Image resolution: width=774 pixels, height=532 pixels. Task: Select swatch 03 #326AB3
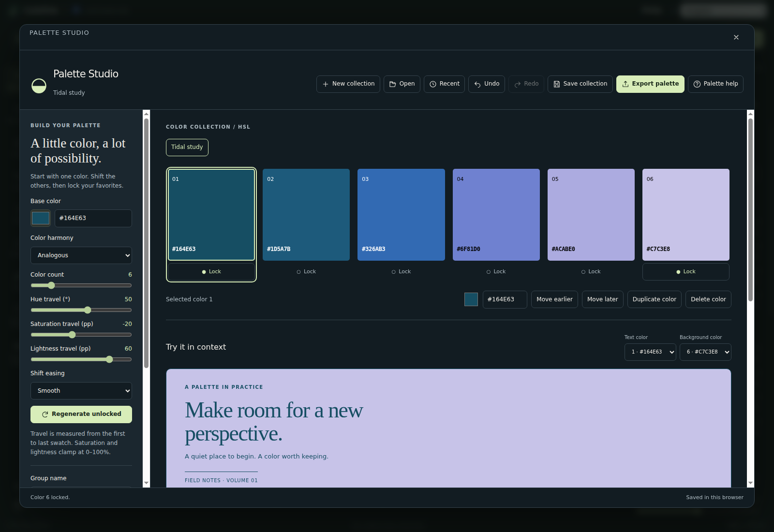(401, 215)
